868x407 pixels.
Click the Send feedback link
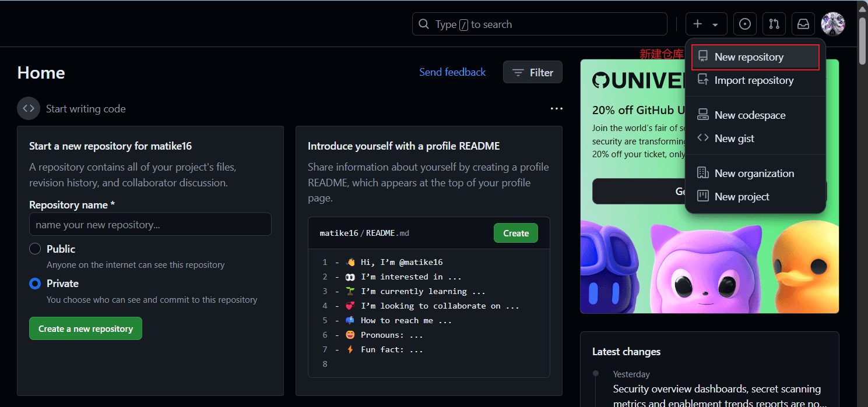coord(452,72)
